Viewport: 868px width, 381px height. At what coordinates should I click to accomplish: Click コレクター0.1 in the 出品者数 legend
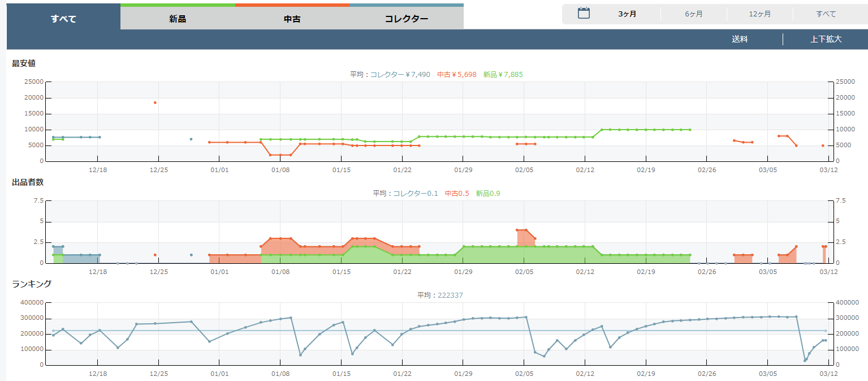415,193
